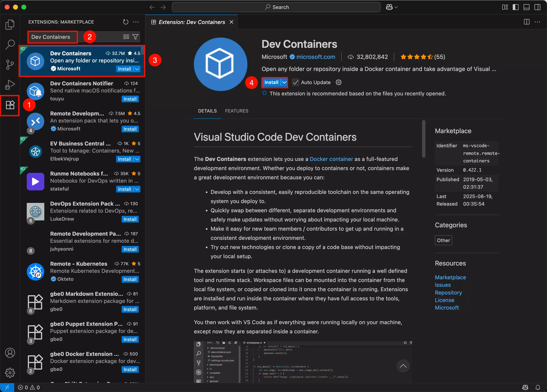Open Repository resource link
The height and width of the screenshot is (392, 547).
448,292
